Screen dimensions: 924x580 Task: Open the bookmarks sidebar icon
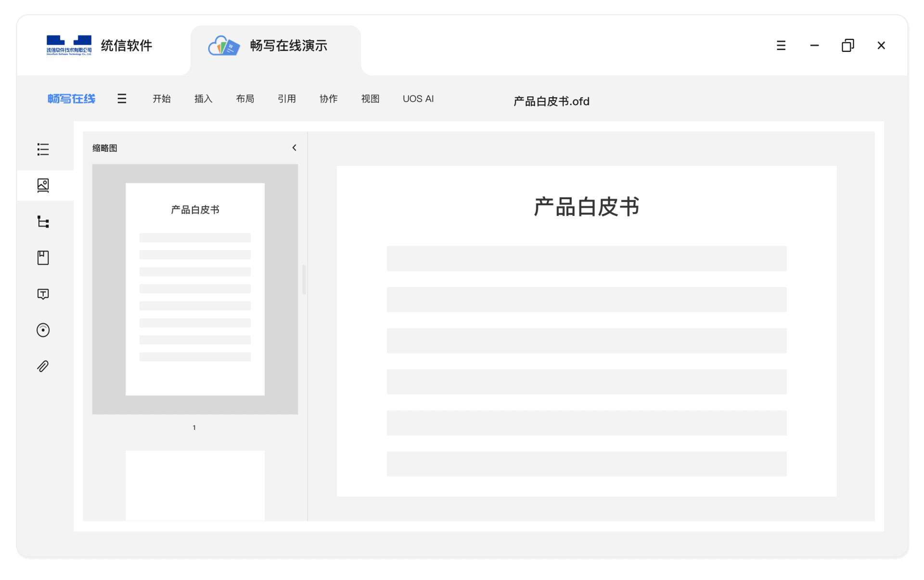click(x=43, y=258)
